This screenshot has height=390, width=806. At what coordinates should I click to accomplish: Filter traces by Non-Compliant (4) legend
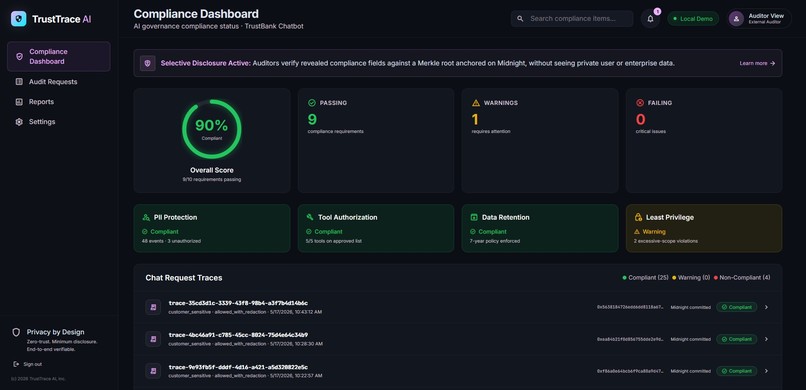(742, 277)
